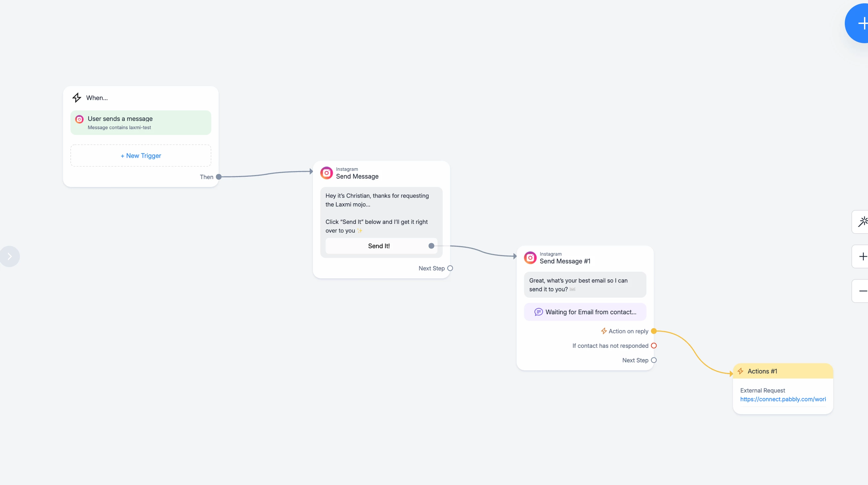Click the magic wand auto-arrange icon
This screenshot has height=485, width=868.
click(x=862, y=222)
